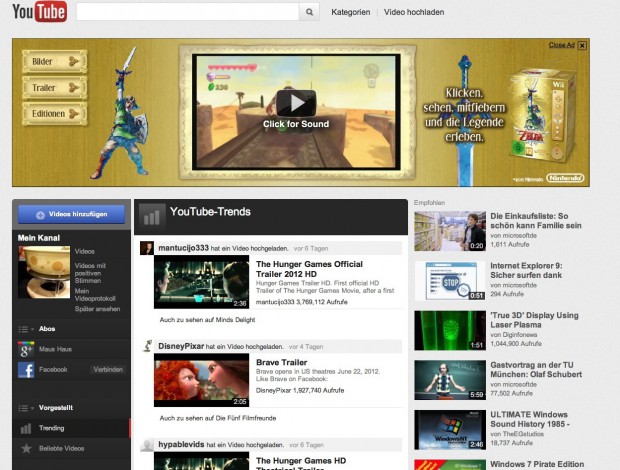Click 'DisneyPixar 1,927,740 Aufrufe' text

300,391
